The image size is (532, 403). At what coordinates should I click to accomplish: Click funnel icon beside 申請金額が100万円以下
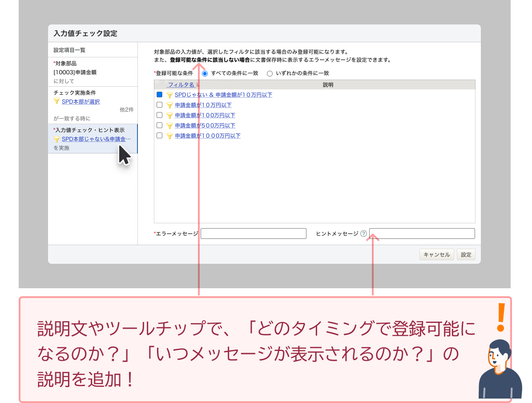point(169,116)
